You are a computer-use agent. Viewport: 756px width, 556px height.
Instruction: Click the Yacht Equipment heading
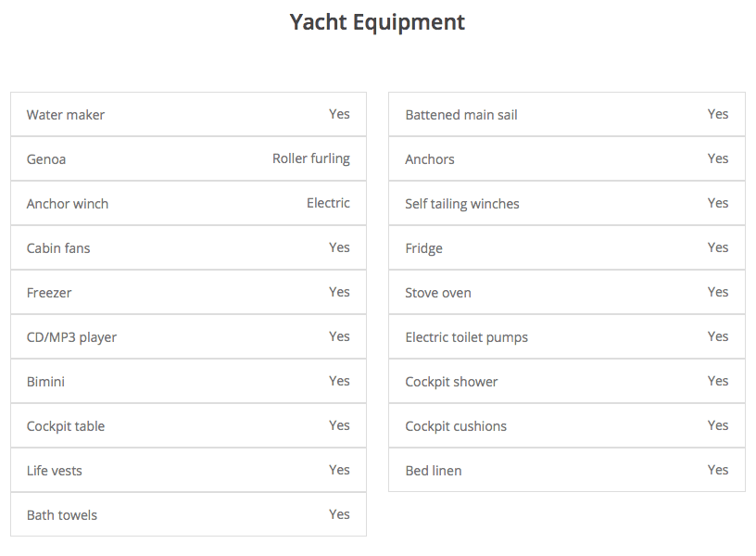(x=377, y=22)
